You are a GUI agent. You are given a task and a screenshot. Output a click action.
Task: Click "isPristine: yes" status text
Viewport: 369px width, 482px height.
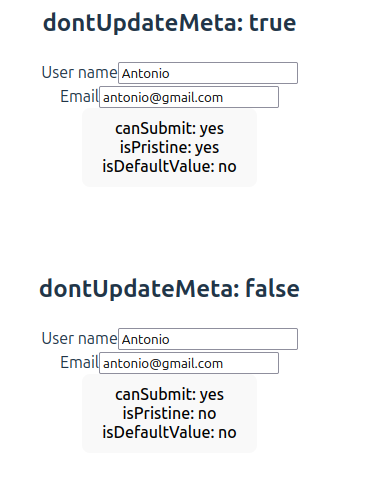click(x=169, y=148)
